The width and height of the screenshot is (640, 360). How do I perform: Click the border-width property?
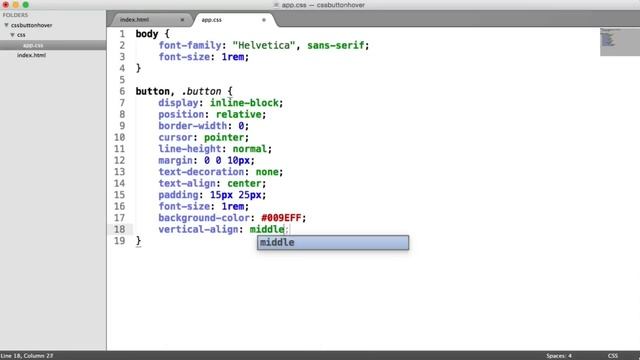[193, 126]
